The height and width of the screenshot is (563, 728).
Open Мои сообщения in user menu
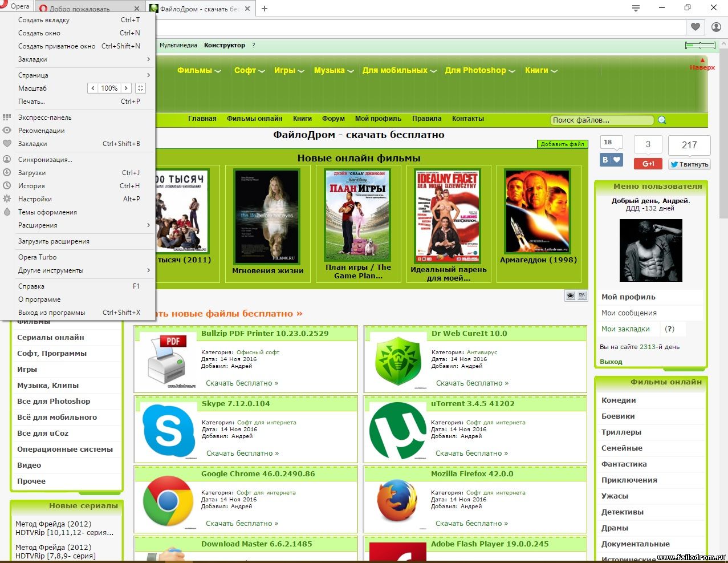(629, 313)
